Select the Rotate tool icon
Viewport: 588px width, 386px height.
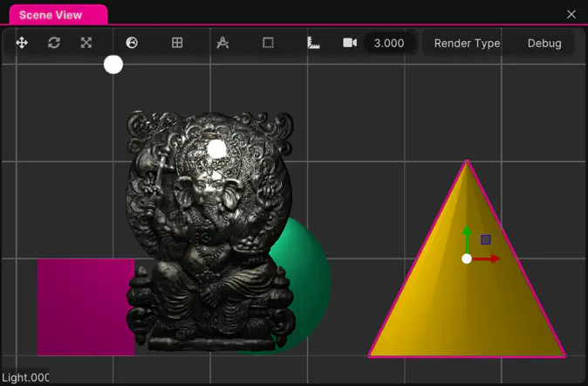click(54, 43)
